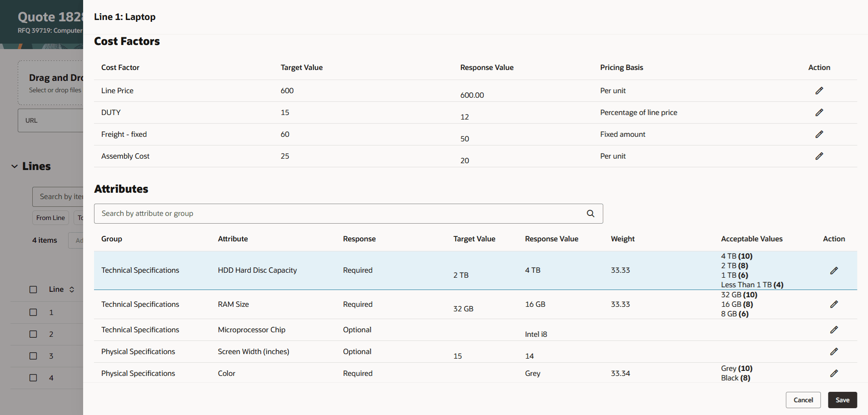Click the lines search field
Image resolution: width=868 pixels, height=415 pixels.
(x=58, y=197)
